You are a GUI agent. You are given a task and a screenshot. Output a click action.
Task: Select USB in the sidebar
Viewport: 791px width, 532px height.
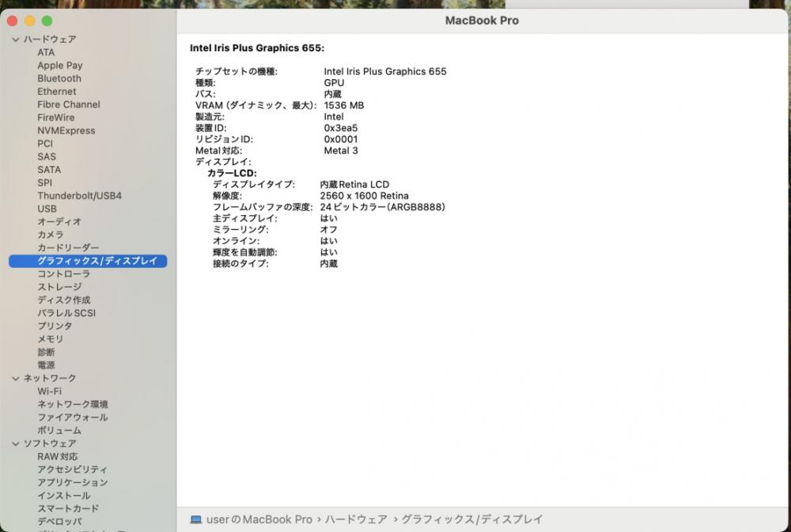click(x=47, y=209)
